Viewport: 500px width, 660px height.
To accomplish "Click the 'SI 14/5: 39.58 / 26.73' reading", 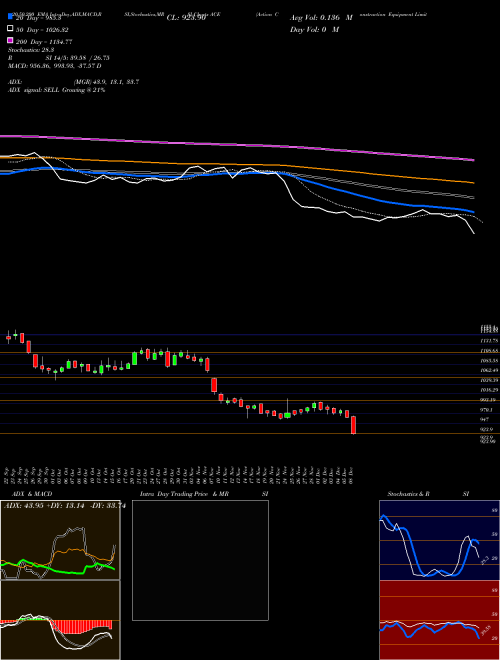I will (x=75, y=58).
